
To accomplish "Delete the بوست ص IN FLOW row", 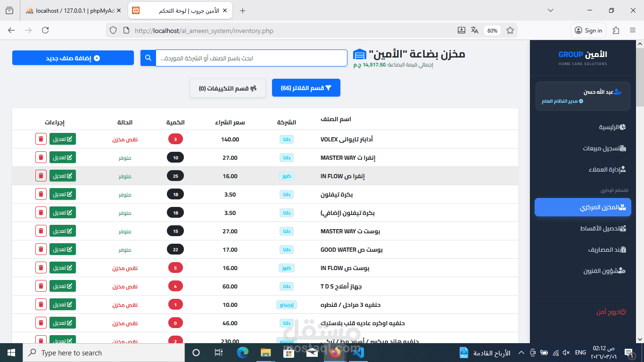I will point(41,268).
